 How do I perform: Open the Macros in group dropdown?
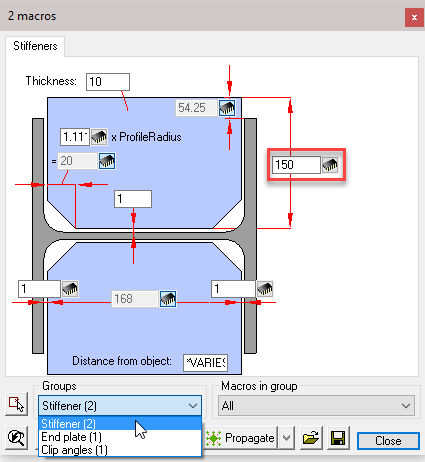tap(316, 406)
